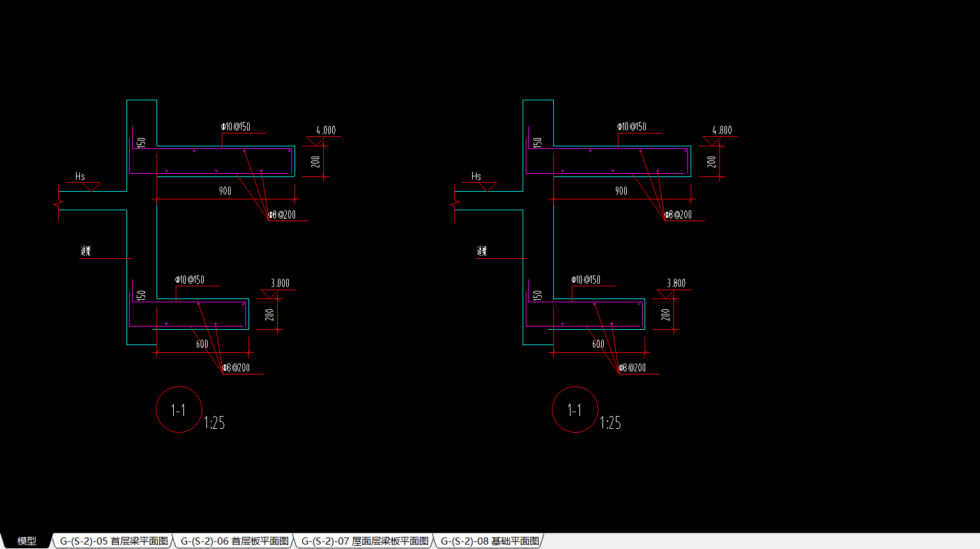980x549 pixels.
Task: Select the Φ10@150 rebar note near elevation 4.800
Action: tap(632, 127)
